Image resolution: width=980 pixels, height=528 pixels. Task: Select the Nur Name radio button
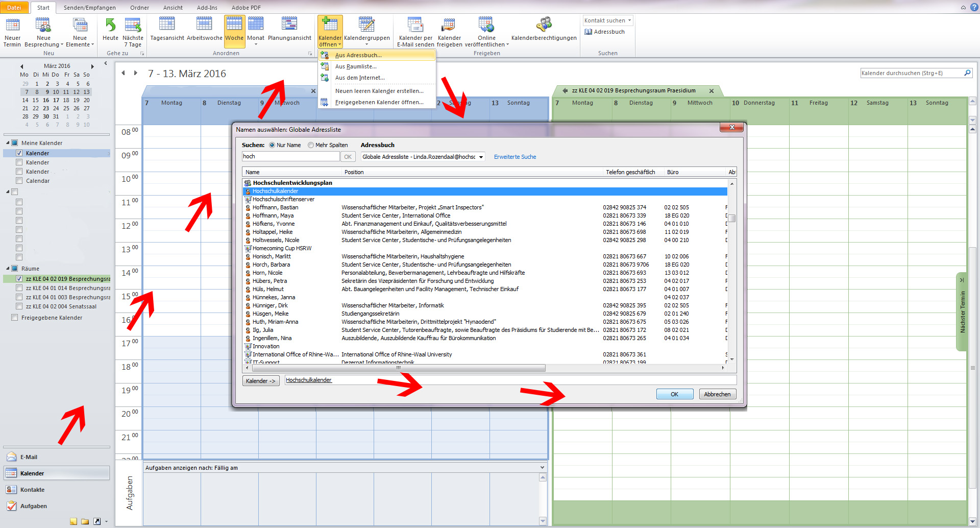272,145
